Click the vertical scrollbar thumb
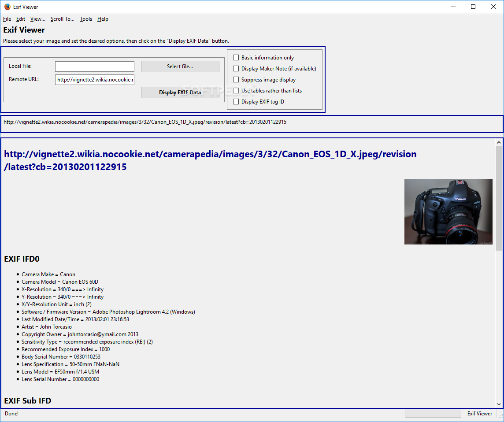Image resolution: width=504 pixels, height=422 pixels. pos(499,198)
